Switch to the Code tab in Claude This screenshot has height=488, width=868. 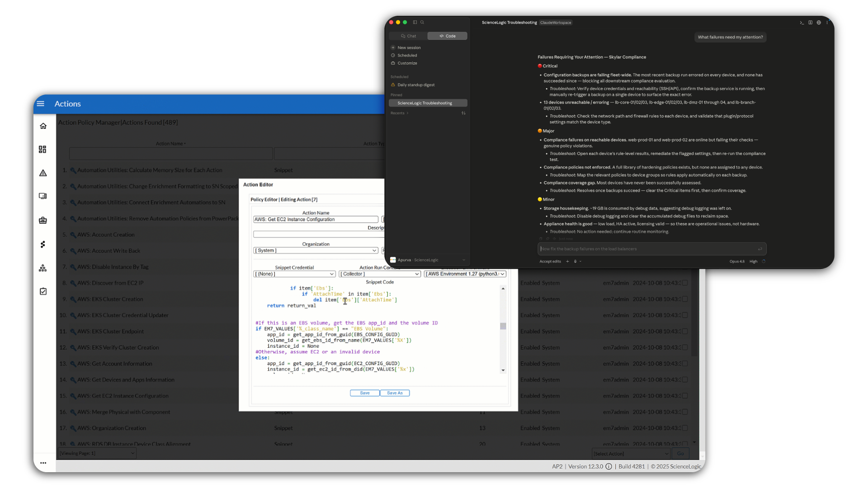pyautogui.click(x=447, y=36)
